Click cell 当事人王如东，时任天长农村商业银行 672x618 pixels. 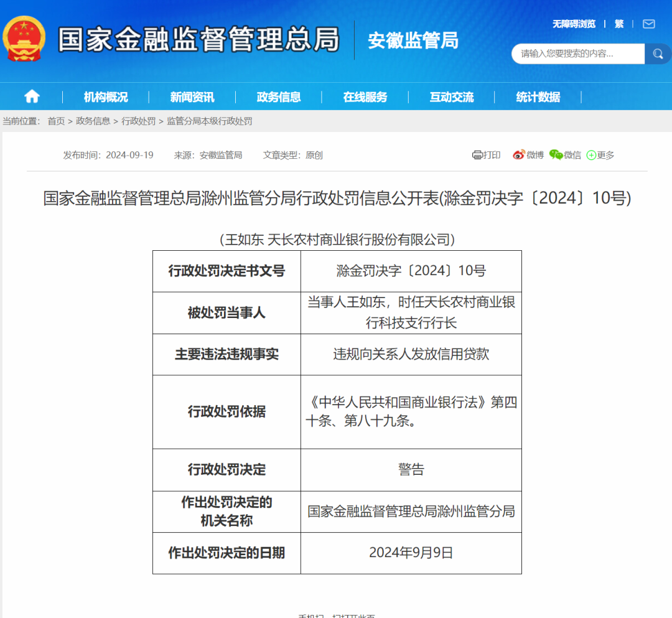pos(411,312)
